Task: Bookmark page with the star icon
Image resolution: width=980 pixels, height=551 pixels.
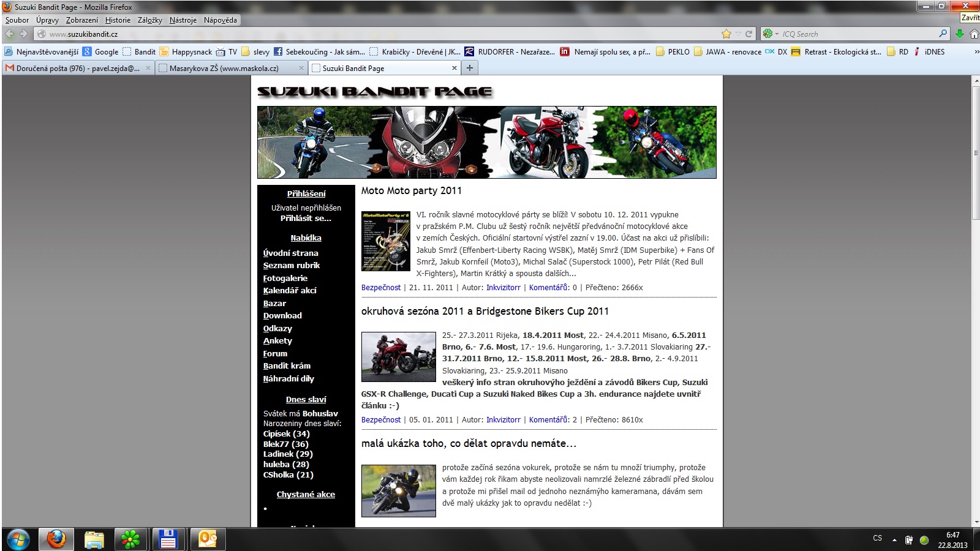Action: point(726,34)
